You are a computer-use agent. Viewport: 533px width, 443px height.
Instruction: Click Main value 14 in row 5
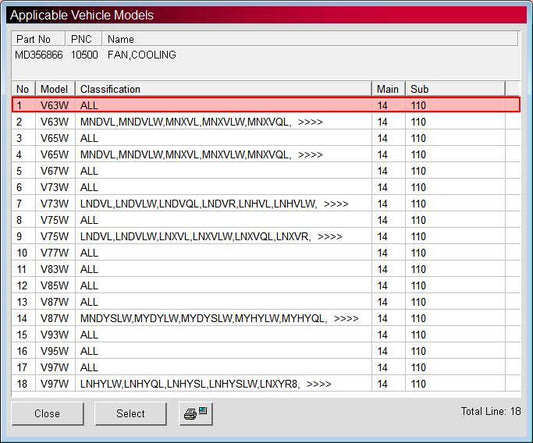(382, 171)
